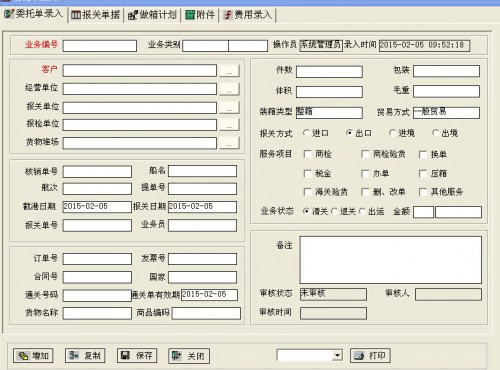This screenshot has height=370, width=500.
Task: Enable the 税金 checkbox
Action: pyautogui.click(x=308, y=173)
